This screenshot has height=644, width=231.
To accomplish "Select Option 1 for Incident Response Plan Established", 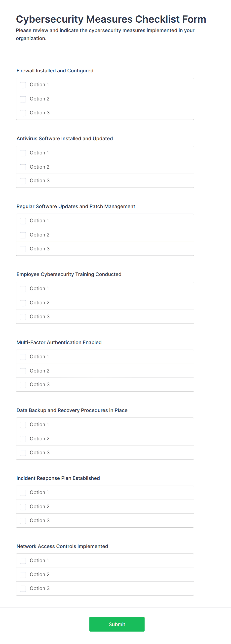I will coord(23,493).
